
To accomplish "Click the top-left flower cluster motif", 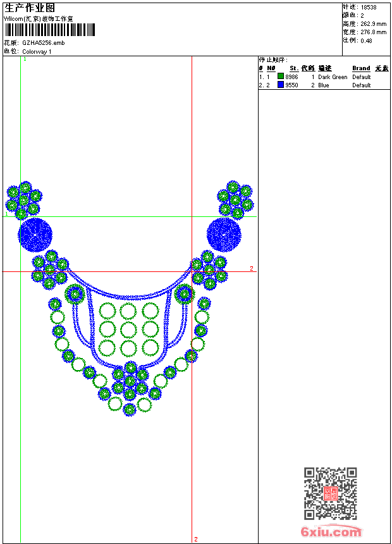I will [x=23, y=201].
